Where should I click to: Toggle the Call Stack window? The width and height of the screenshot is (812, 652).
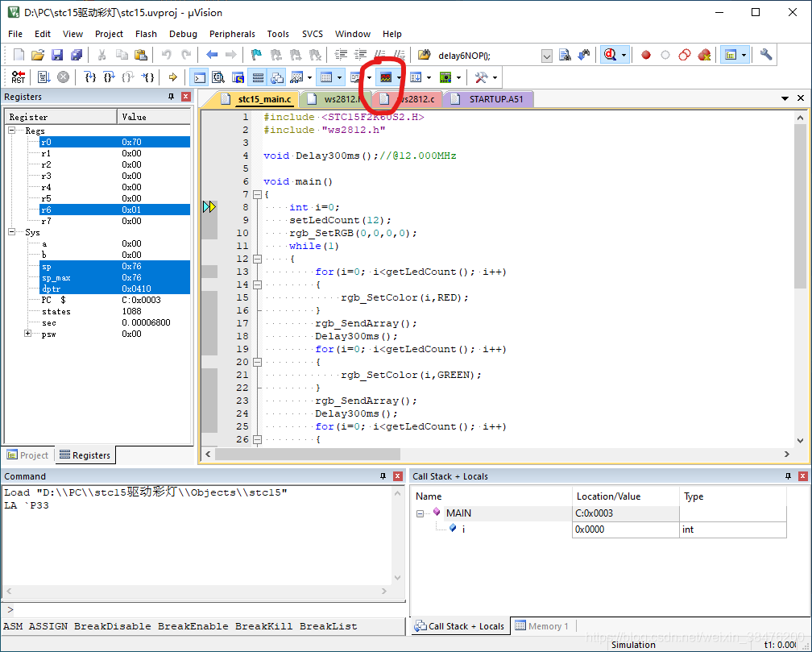(277, 77)
